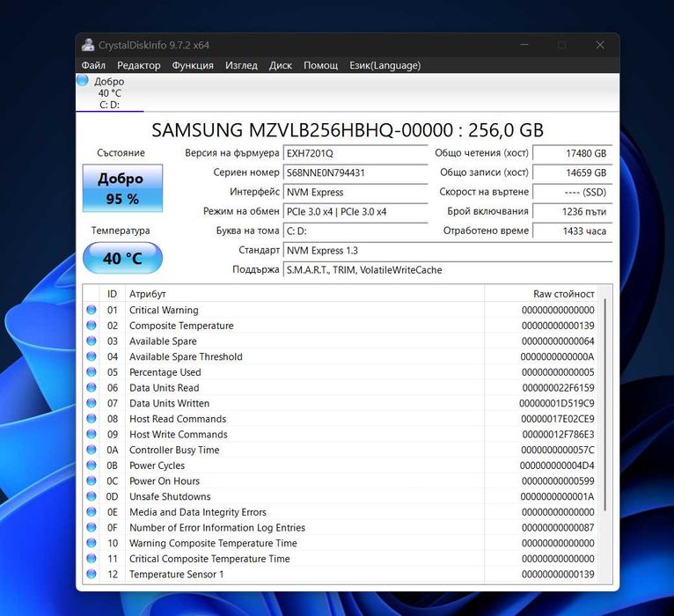The height and width of the screenshot is (616, 674).
Task: Click the status orb for Host Write Commands
Action: click(x=92, y=434)
